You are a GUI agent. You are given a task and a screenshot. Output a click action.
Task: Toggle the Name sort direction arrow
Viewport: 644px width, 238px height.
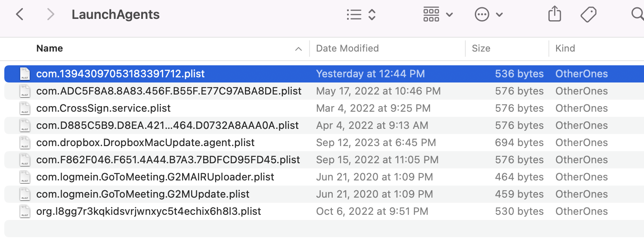click(x=298, y=49)
